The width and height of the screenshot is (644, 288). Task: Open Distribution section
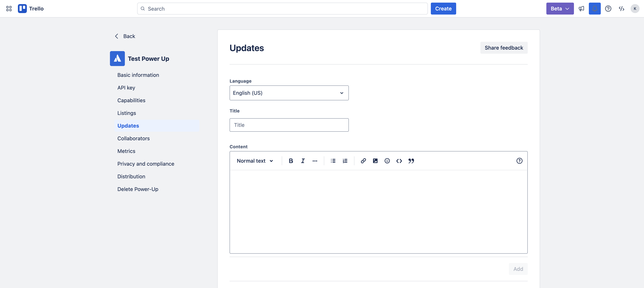click(x=131, y=176)
